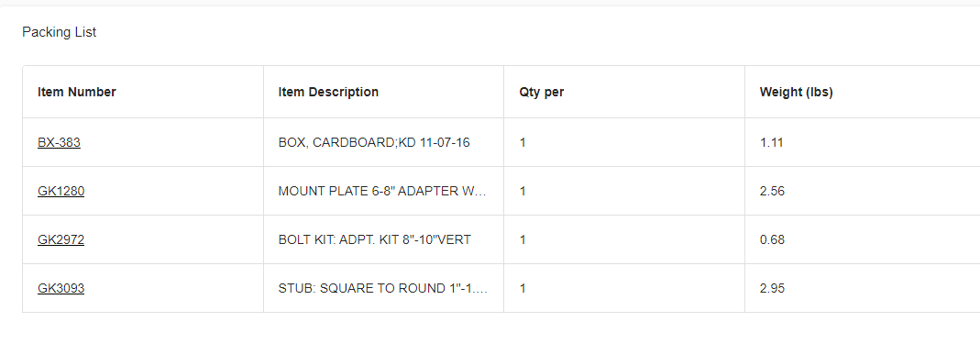This screenshot has height=355, width=980.
Task: Click the 0.68 weight value
Action: [x=772, y=240]
